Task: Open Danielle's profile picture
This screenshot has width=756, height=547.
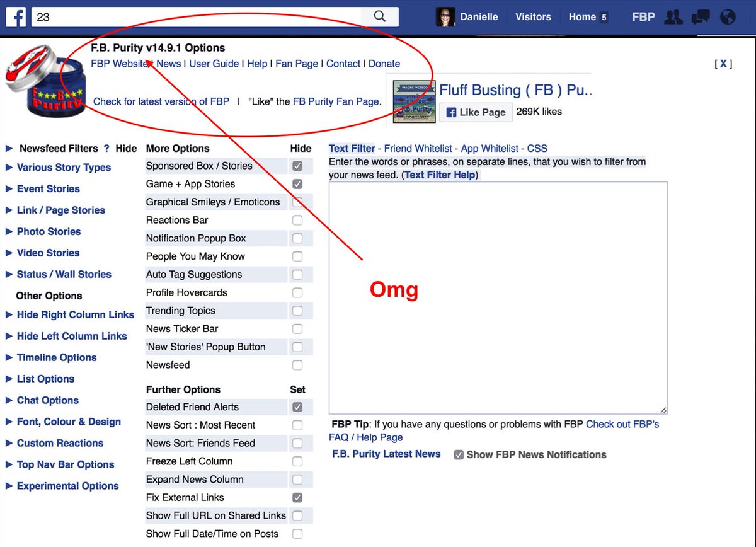Action: (x=445, y=17)
